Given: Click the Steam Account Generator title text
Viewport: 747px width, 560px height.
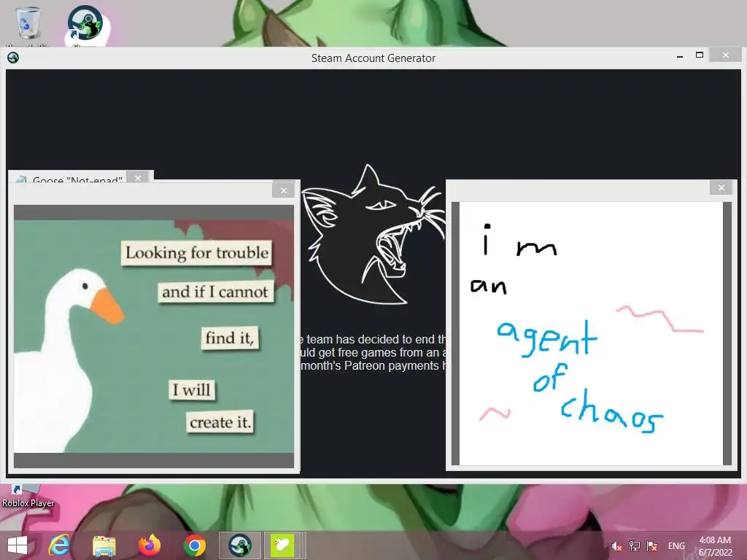Looking at the screenshot, I should point(373,58).
